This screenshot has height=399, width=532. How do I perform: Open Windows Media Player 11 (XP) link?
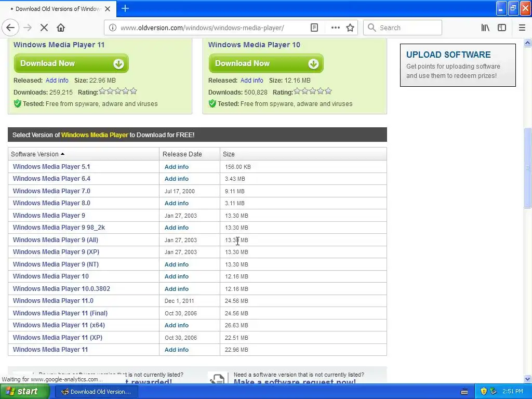58,338
